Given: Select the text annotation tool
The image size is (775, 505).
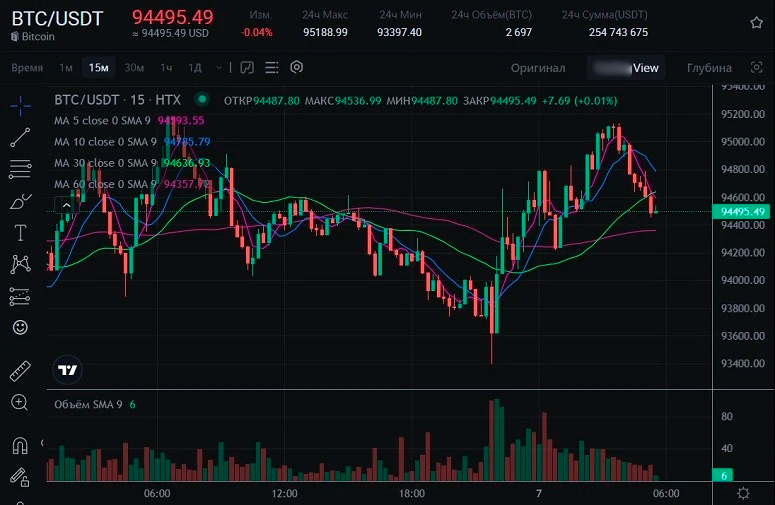Looking at the screenshot, I should pos(20,233).
